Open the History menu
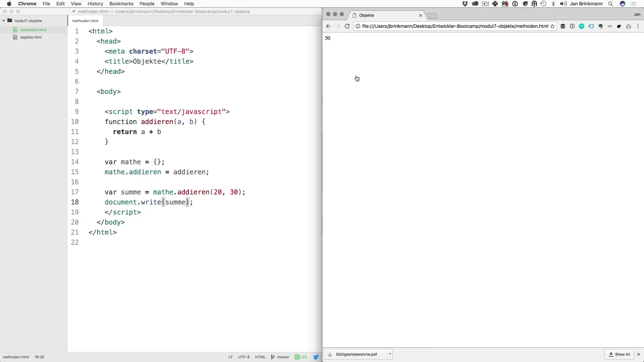 (x=95, y=4)
